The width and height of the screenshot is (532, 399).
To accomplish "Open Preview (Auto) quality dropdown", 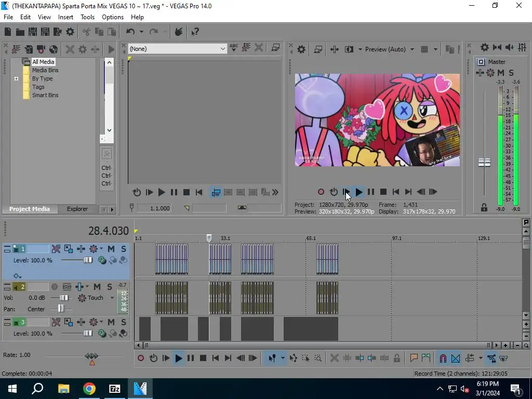I will [412, 49].
